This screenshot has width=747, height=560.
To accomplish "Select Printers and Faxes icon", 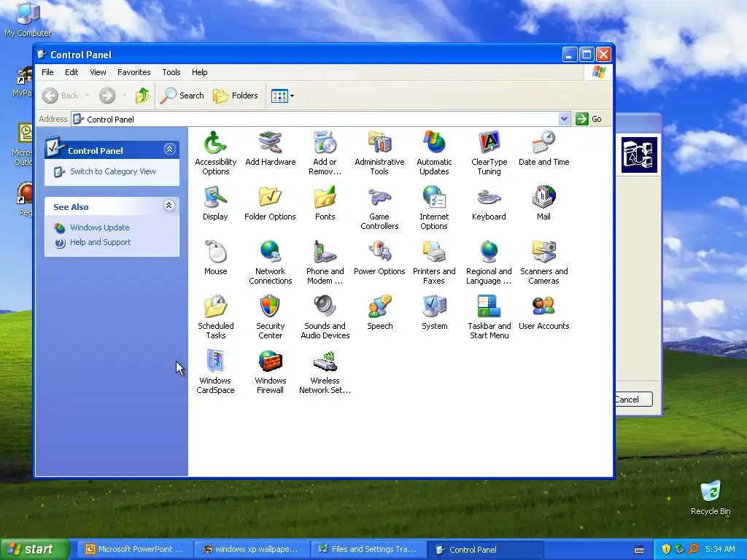I will pyautogui.click(x=434, y=252).
